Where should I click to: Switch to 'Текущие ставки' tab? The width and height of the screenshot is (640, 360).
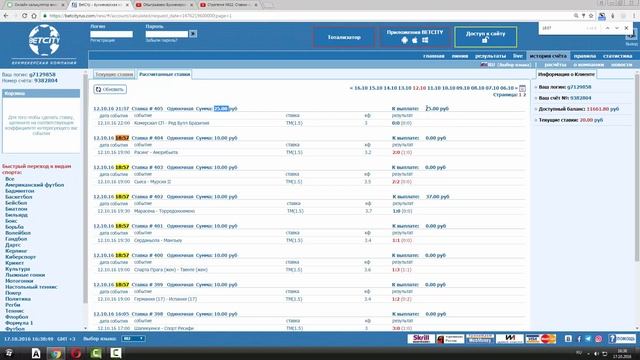pos(114,74)
